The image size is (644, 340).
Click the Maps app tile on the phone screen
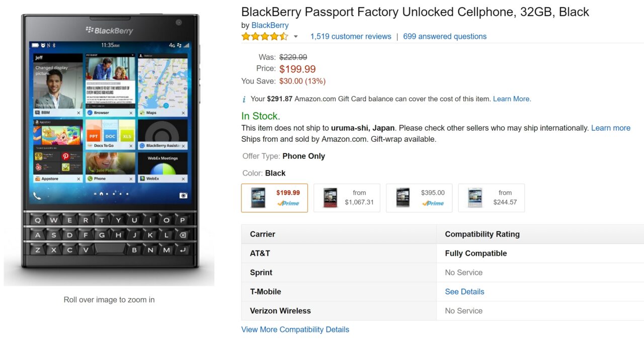click(163, 85)
